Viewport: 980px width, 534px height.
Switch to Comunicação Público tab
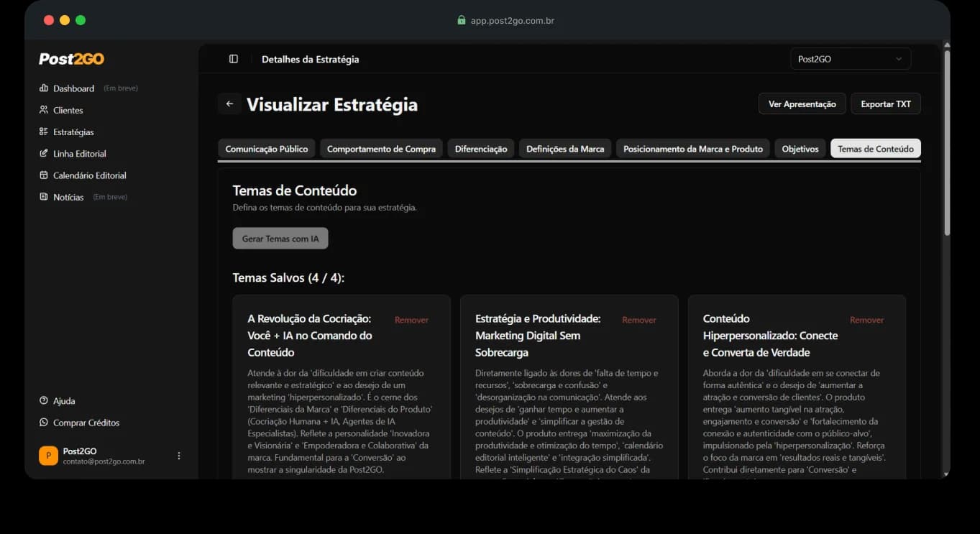267,149
